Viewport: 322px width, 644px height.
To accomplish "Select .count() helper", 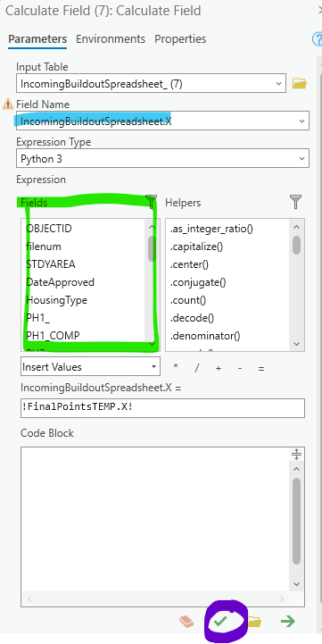I will tap(187, 300).
